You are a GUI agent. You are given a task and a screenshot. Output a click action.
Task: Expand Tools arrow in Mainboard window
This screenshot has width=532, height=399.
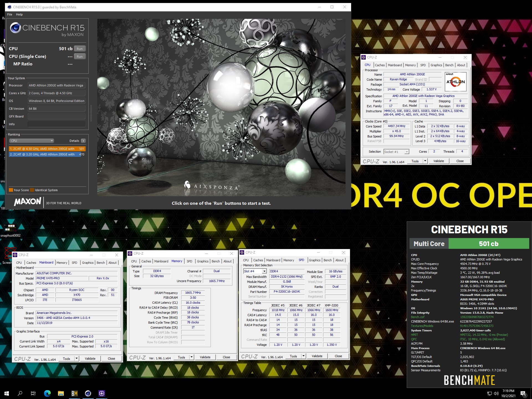pos(76,359)
